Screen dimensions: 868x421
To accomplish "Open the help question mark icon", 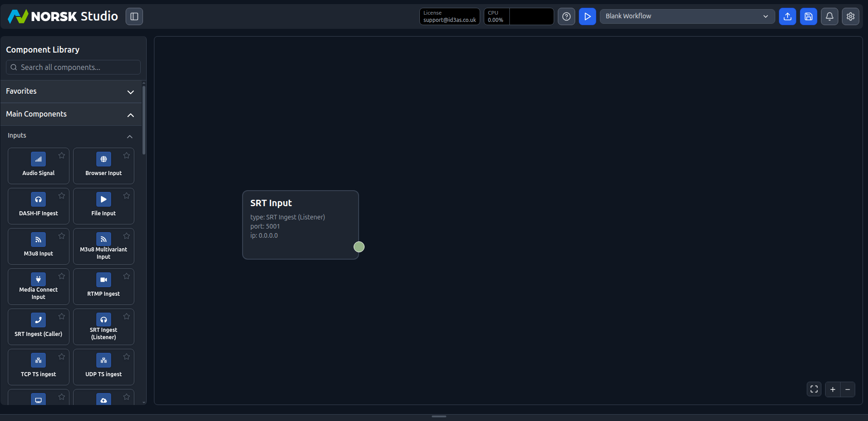I will click(566, 16).
